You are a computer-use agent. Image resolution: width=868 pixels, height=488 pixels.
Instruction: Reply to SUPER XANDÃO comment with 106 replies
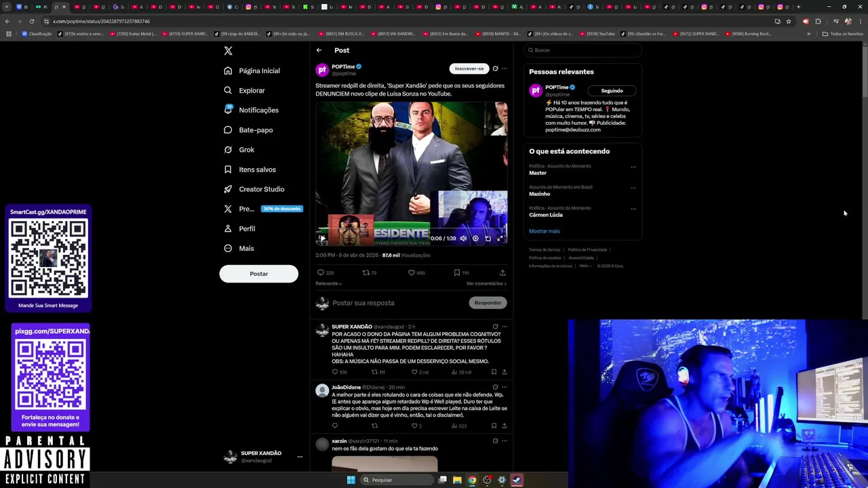click(339, 372)
